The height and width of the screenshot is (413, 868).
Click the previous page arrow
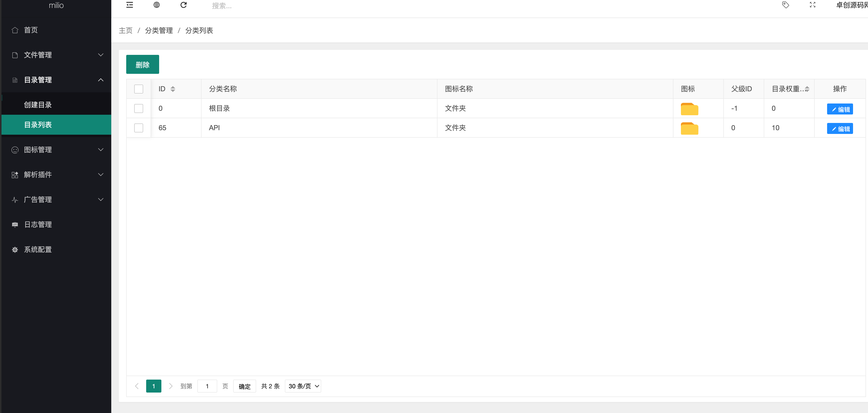[137, 386]
